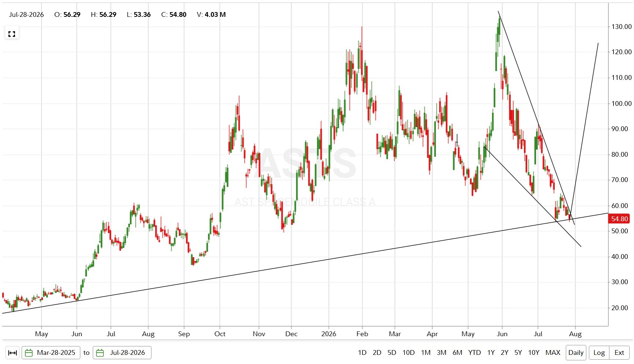
Task: Select the 2D time range
Action: tap(377, 353)
